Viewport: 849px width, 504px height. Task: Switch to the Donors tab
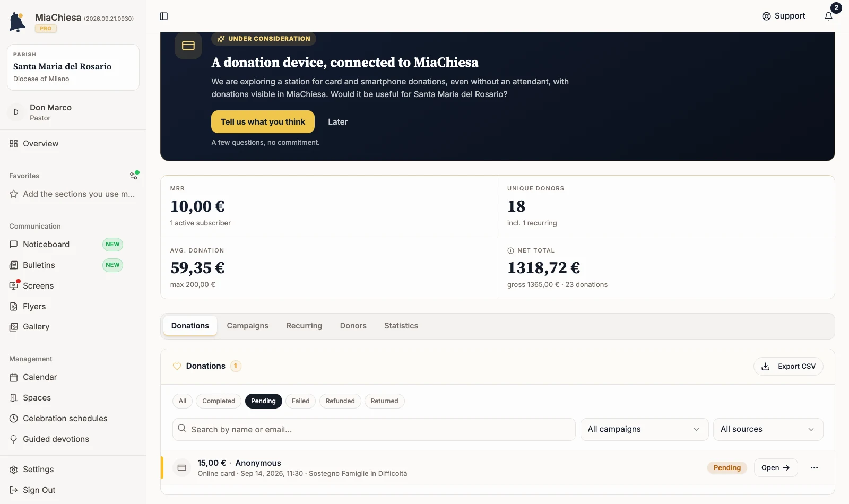pyautogui.click(x=353, y=326)
